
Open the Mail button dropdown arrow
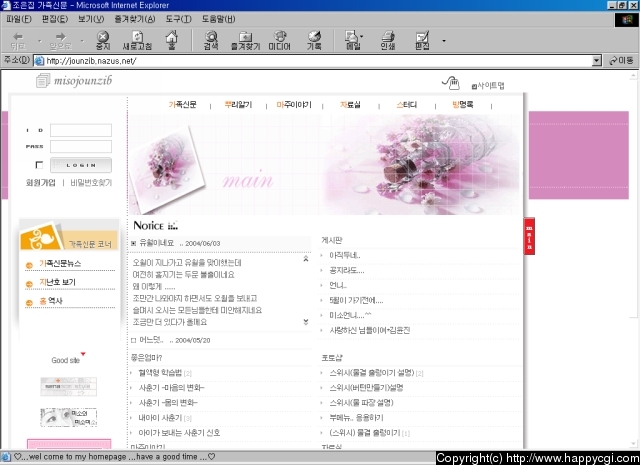coord(362,37)
